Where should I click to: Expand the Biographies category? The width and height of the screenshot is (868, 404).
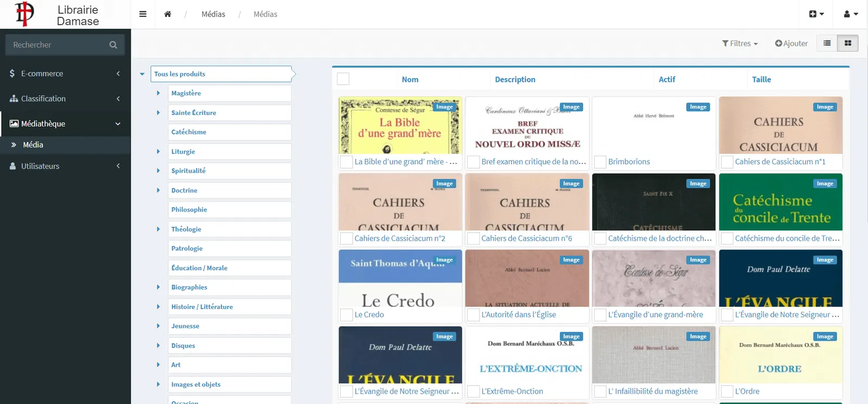pos(158,287)
